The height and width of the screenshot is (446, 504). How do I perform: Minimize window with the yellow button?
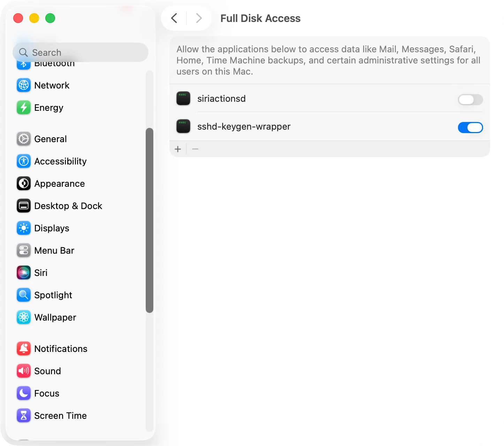(34, 18)
